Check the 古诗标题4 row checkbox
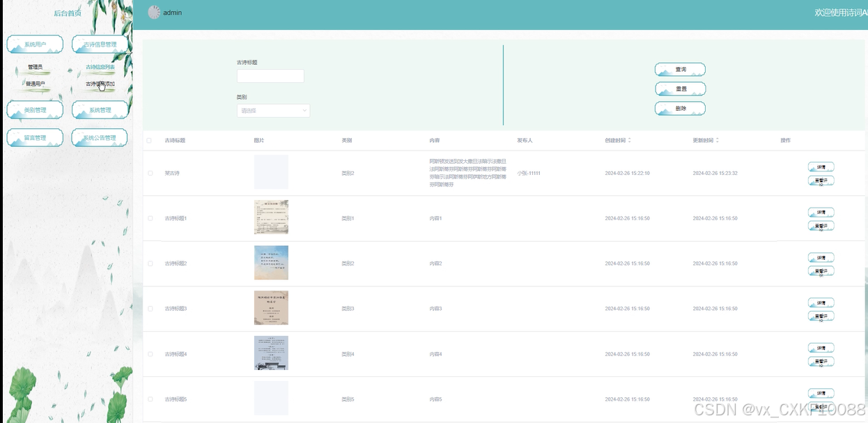868x423 pixels. [x=150, y=354]
